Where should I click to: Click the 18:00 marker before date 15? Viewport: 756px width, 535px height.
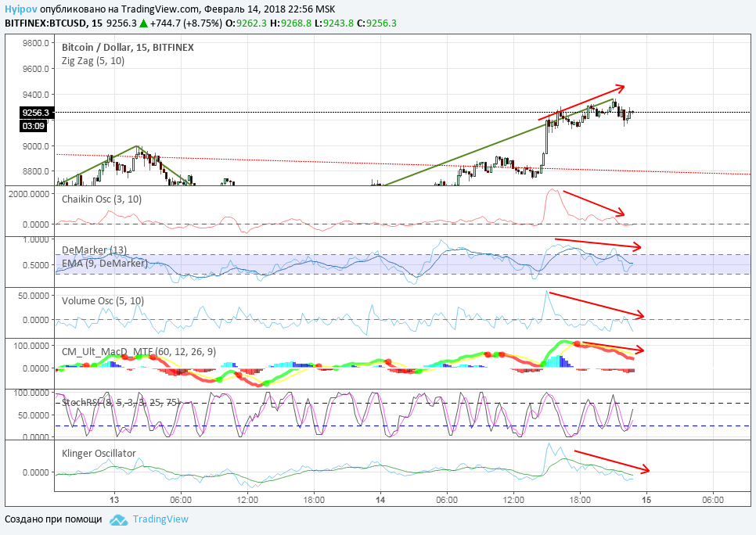pos(580,500)
